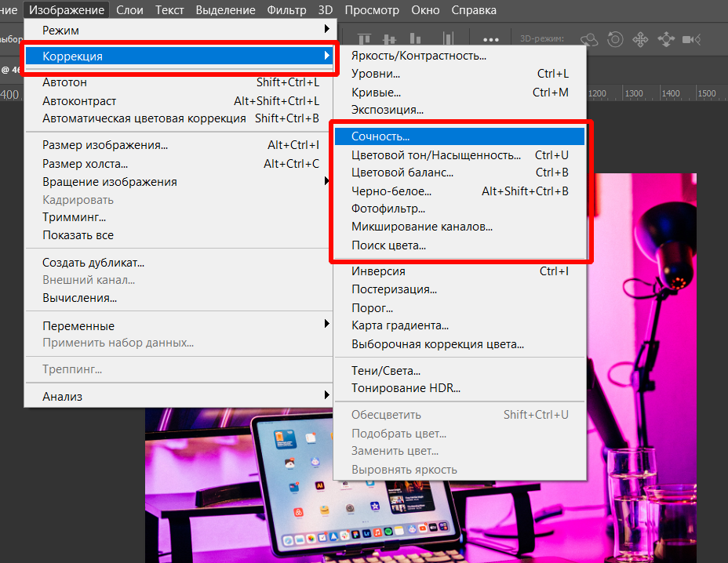This screenshot has width=728, height=563.
Task: Choose Размер изображения menu item
Action: pos(105,146)
